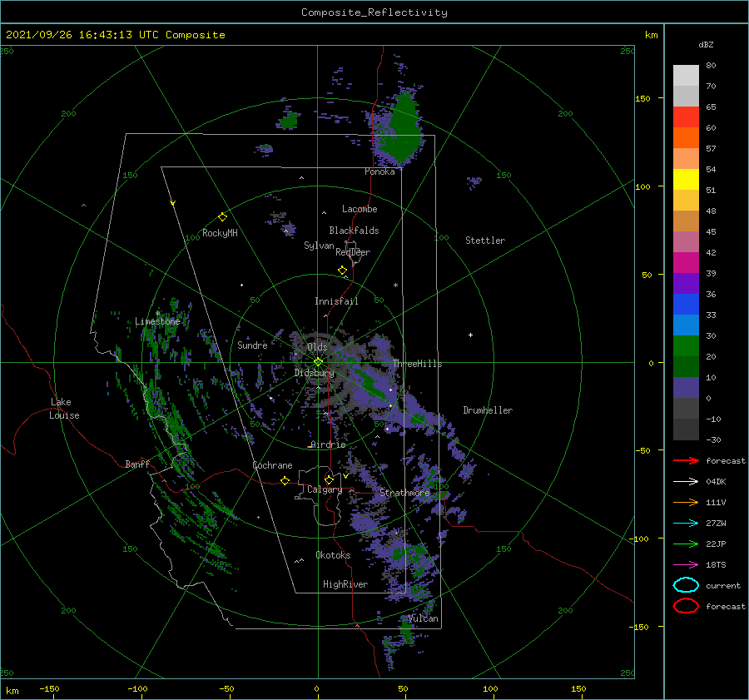
Task: Pick the orange 57–60 dBZ color band
Action: [686, 137]
